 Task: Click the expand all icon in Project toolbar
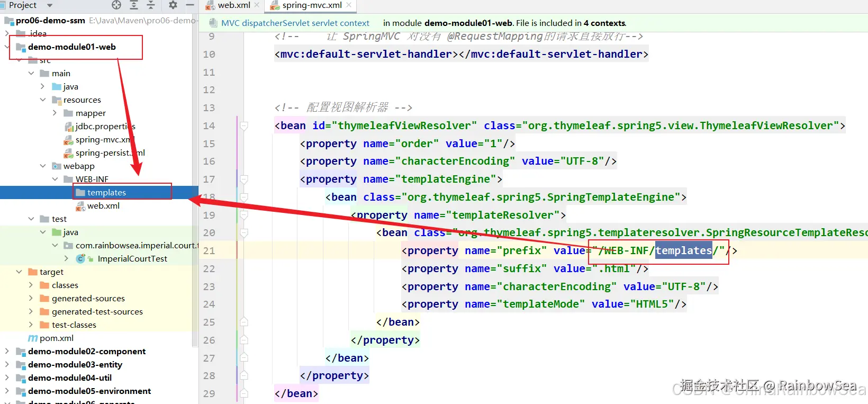(134, 5)
